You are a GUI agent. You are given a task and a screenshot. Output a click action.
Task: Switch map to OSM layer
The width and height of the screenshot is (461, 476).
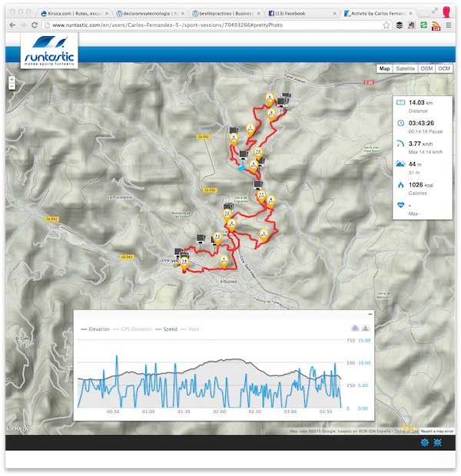426,68
